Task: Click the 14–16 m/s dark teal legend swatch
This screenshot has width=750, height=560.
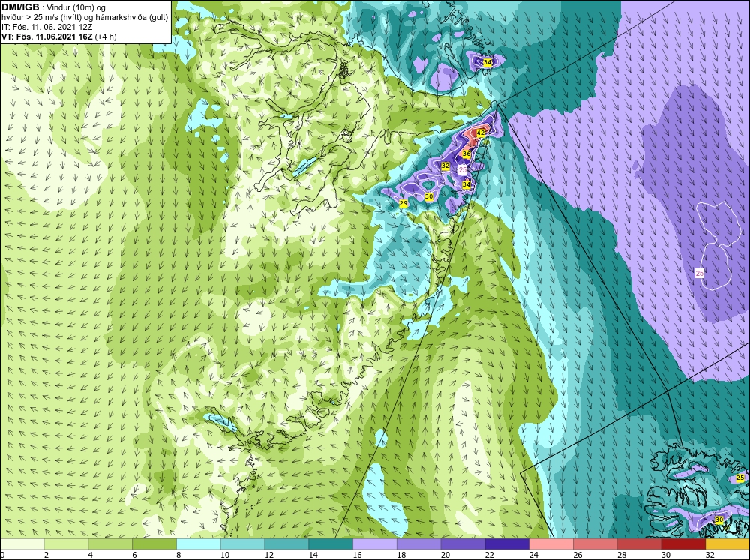Action: pos(331,544)
